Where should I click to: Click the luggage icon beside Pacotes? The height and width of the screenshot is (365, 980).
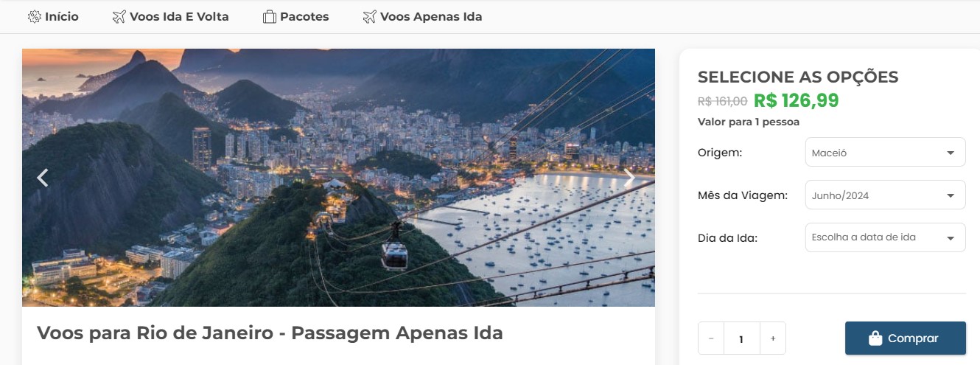270,16
